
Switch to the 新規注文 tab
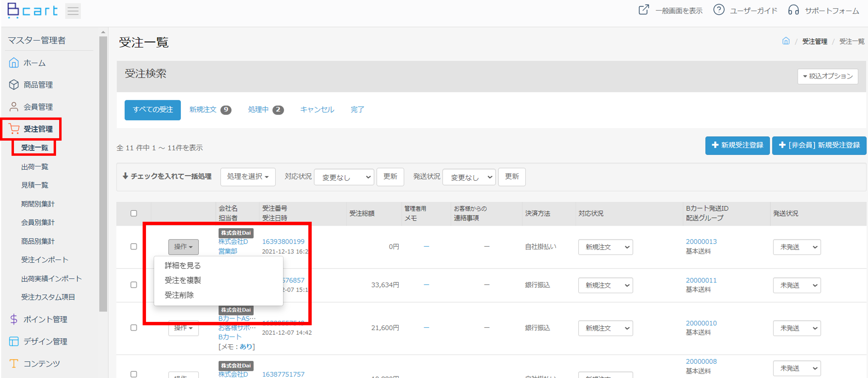pos(210,110)
